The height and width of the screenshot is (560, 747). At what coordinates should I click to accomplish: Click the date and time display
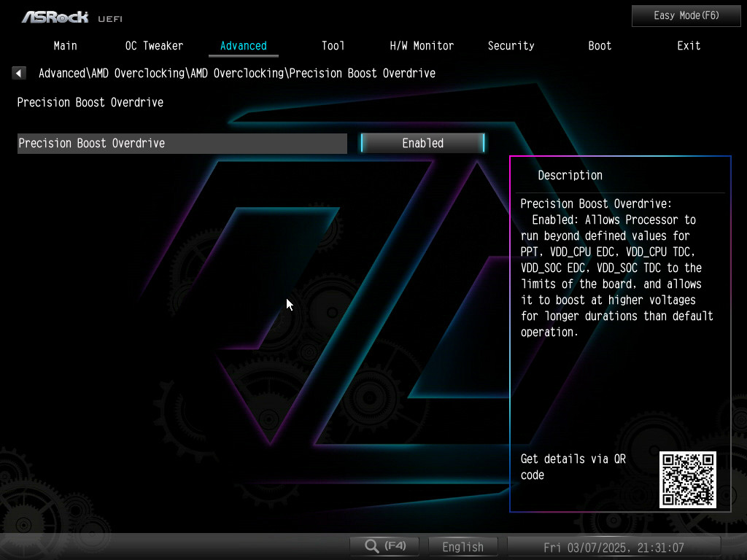pyautogui.click(x=614, y=547)
